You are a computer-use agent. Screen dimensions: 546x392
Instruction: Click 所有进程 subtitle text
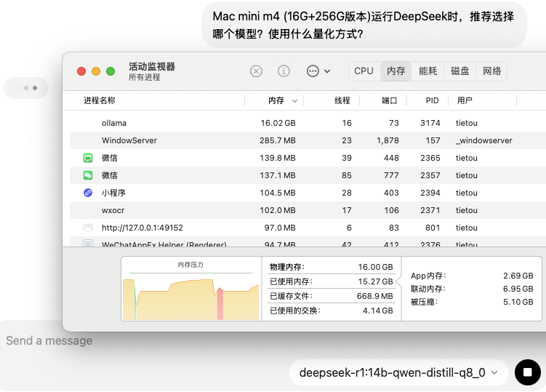(144, 77)
